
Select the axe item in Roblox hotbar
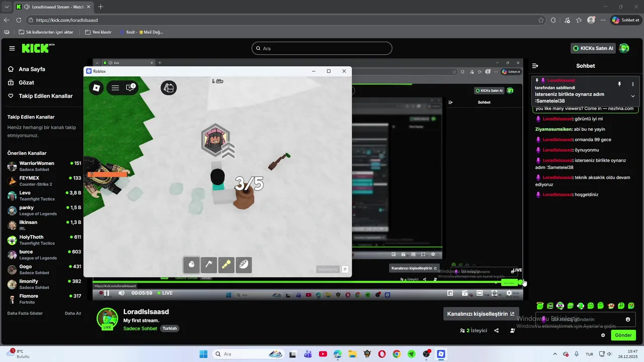pos(209,264)
